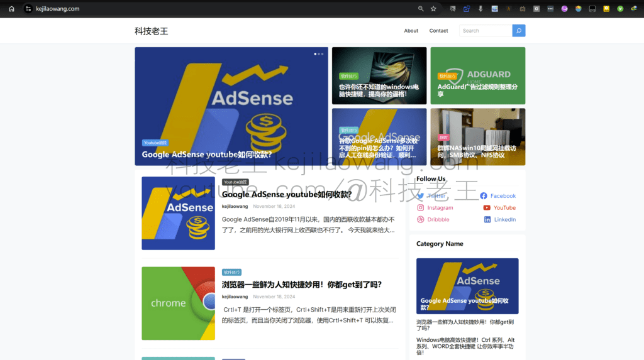Image resolution: width=644 pixels, height=360 pixels.
Task: Submit search with the blue magnifier button
Action: 519,31
